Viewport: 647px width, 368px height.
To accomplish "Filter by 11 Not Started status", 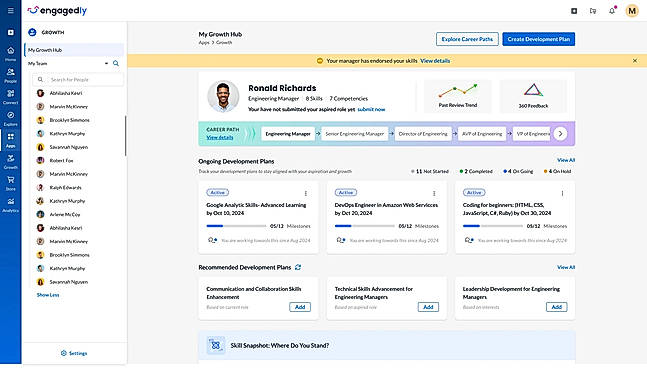I will (430, 171).
